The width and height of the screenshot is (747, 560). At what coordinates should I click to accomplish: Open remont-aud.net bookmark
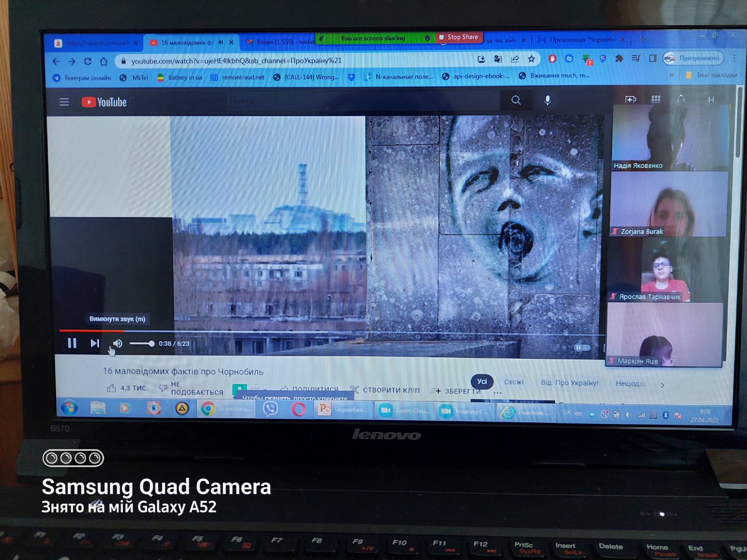pos(237,77)
